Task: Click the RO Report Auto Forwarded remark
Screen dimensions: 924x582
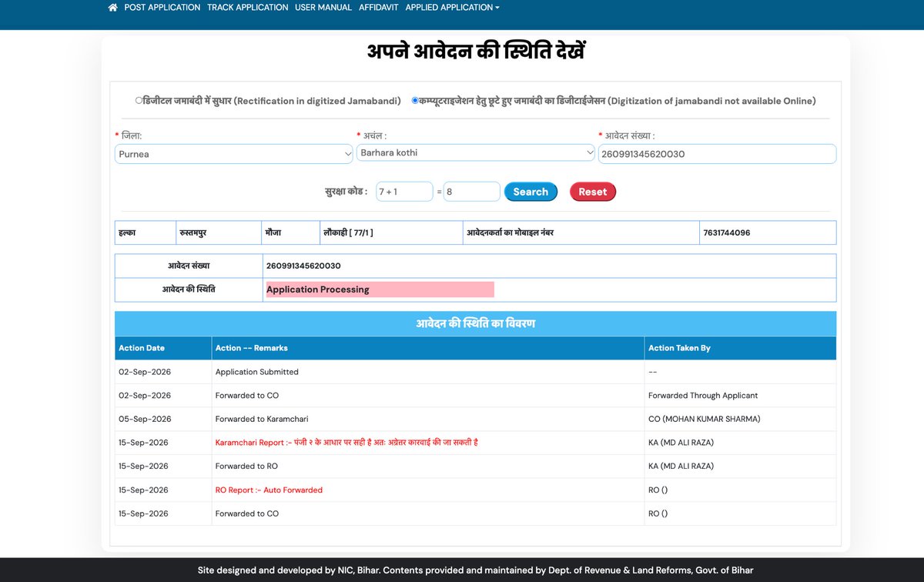Action: pos(269,490)
